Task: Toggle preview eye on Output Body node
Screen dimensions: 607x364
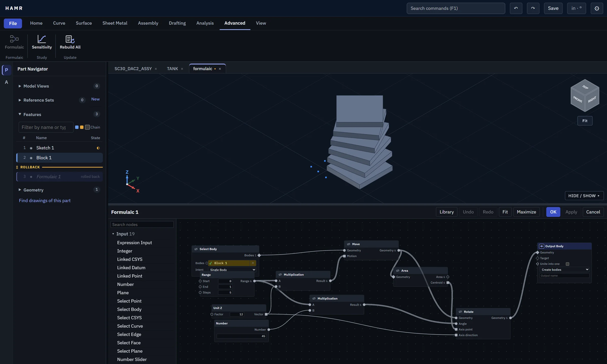Action: coord(541,246)
